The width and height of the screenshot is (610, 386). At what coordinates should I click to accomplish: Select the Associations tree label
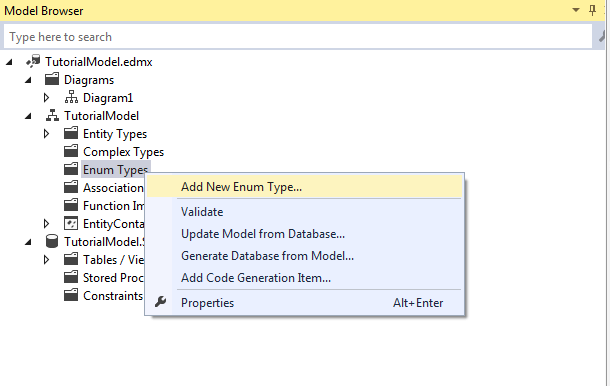click(113, 188)
